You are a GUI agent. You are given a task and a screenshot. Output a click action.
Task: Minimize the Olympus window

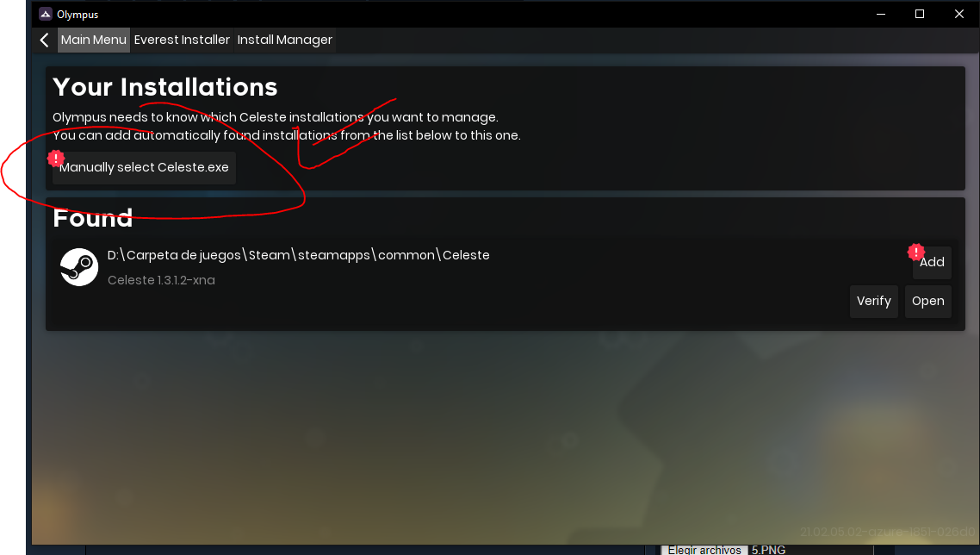[881, 14]
